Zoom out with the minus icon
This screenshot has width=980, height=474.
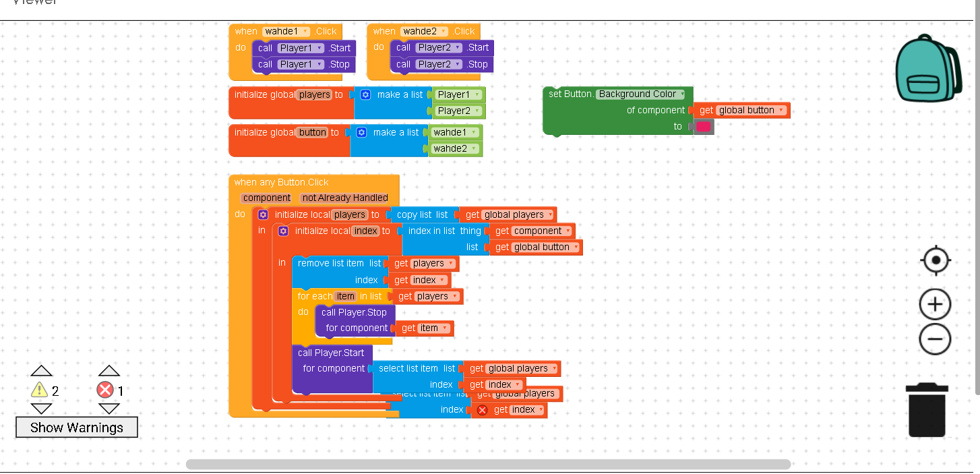pos(935,338)
